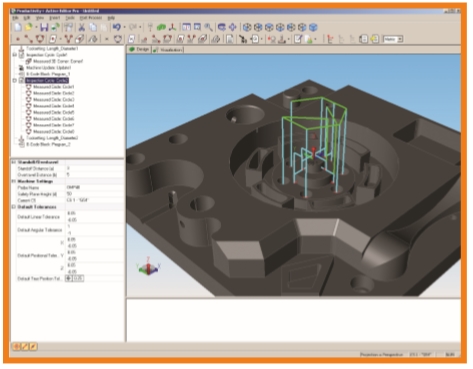Collapse the Inspection Cycle Cycle1 tree node
473x369 pixels.
click(x=14, y=55)
